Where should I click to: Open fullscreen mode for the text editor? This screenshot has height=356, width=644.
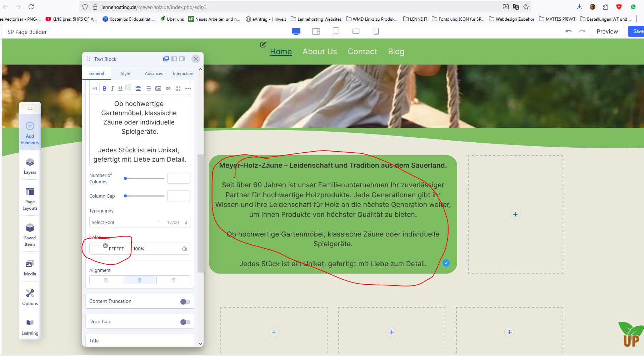[x=178, y=88]
